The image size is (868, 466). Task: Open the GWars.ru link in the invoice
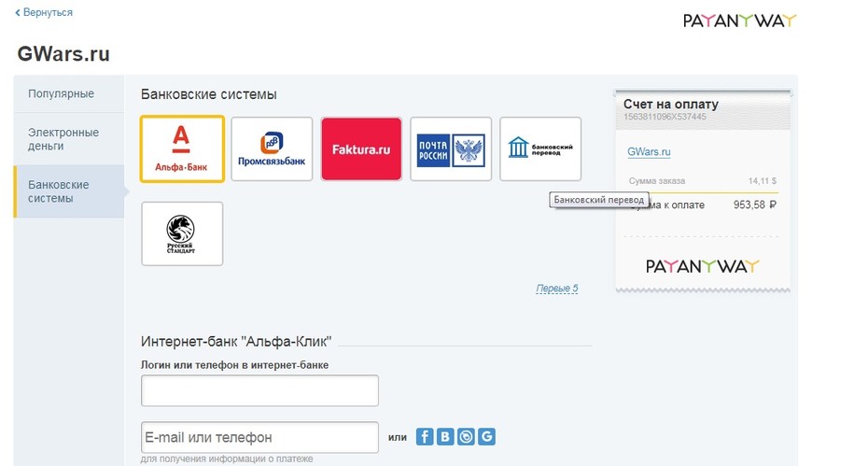click(649, 151)
